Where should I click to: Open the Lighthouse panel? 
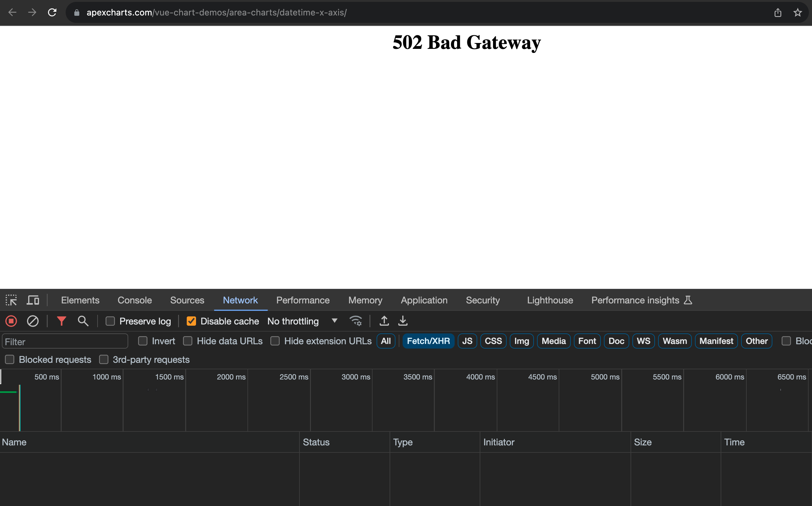[x=550, y=300]
